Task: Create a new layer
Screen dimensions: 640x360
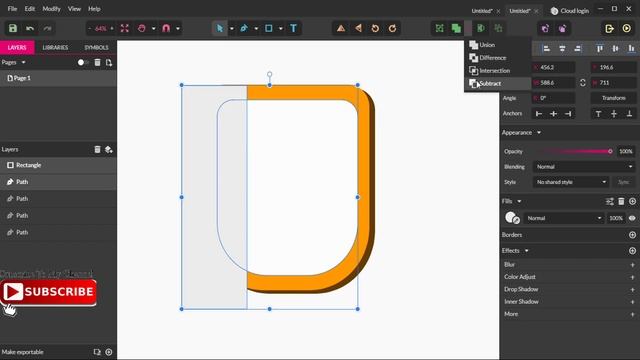Action: click(109, 149)
